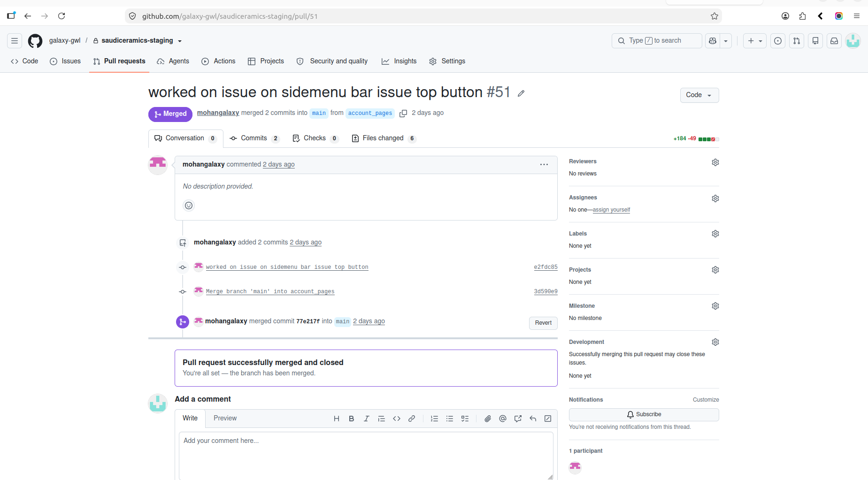Open the participant avatar in the sidebar
868x480 pixels.
tap(575, 467)
